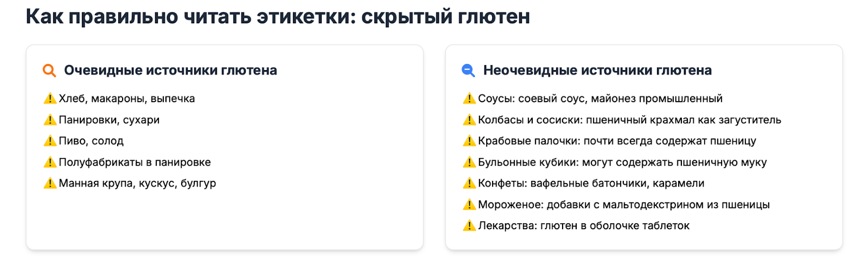This screenshot has height=270, width=868.
Task: Select the Неочевидные источники глютена heading
Action: (x=597, y=71)
